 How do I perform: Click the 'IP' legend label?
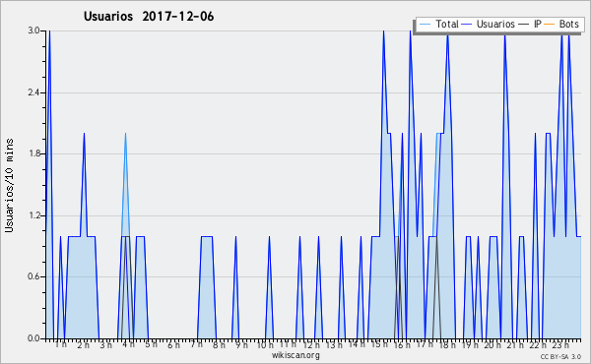(538, 24)
